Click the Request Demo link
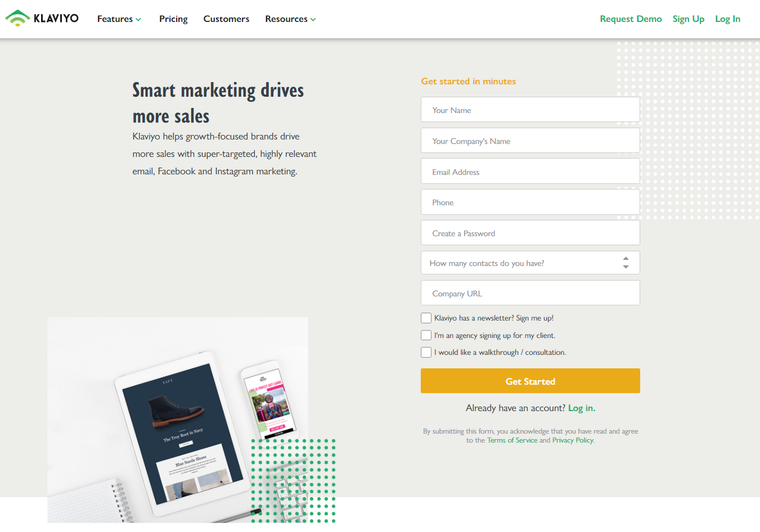The image size is (760, 532). click(631, 19)
